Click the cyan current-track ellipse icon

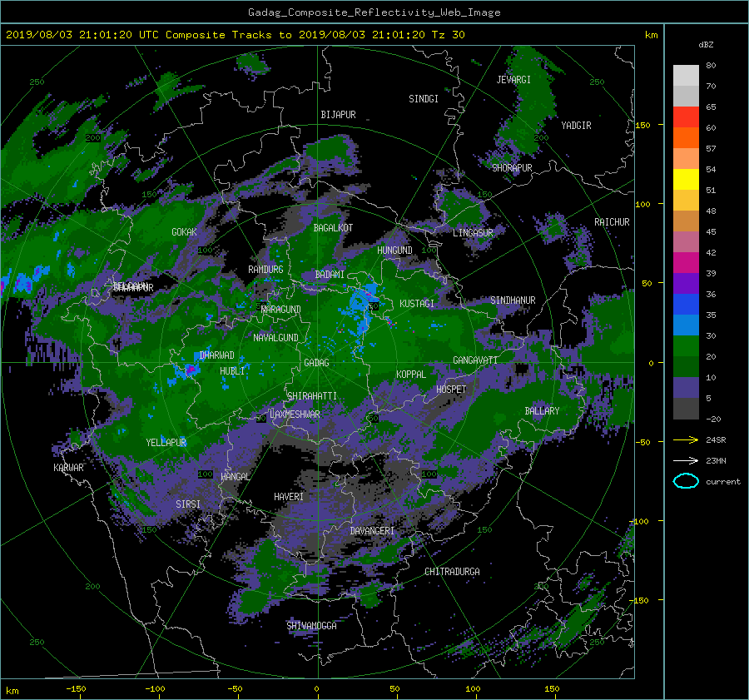[686, 481]
